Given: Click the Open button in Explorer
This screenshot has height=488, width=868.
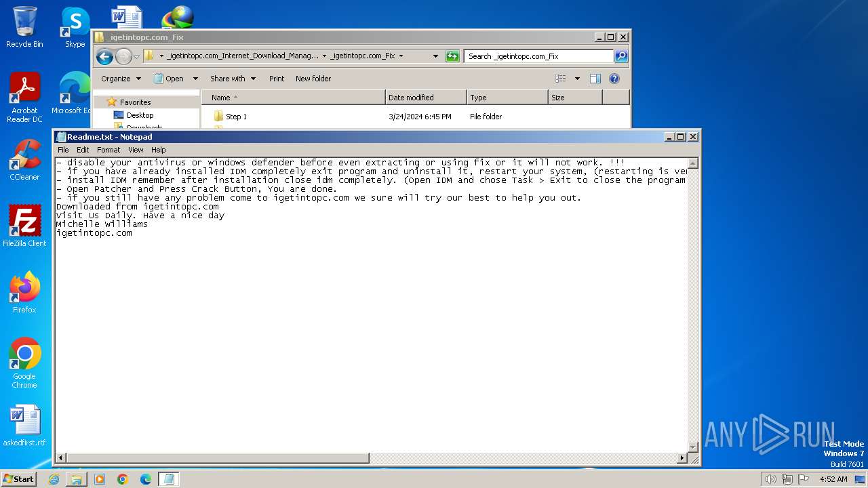Looking at the screenshot, I should point(170,79).
